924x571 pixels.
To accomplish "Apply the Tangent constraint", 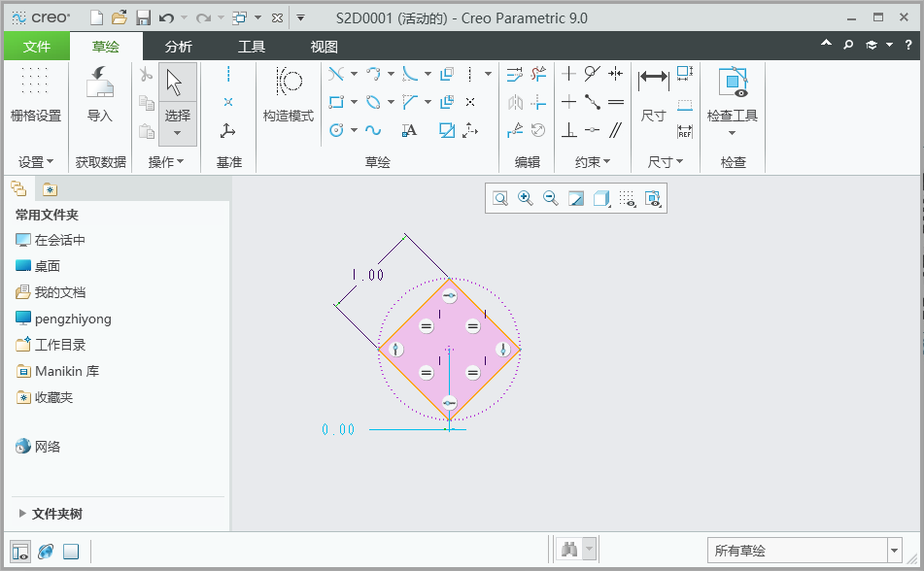I will click(593, 74).
